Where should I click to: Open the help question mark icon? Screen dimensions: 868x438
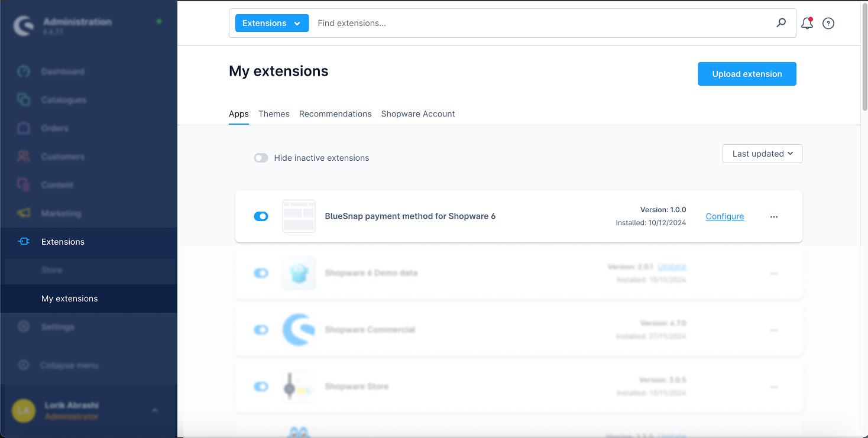[x=828, y=24]
